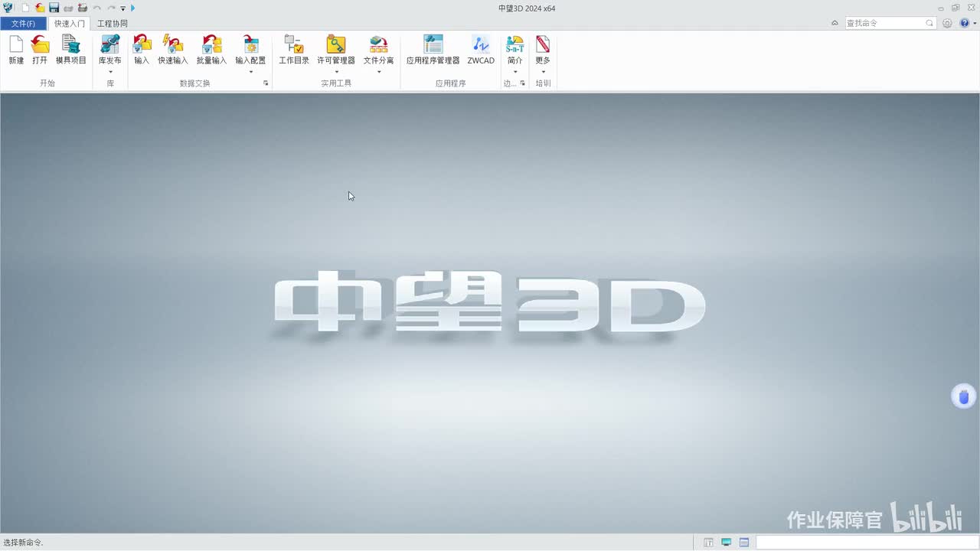Expand the 许可管理器 dropdown arrow

(x=336, y=72)
